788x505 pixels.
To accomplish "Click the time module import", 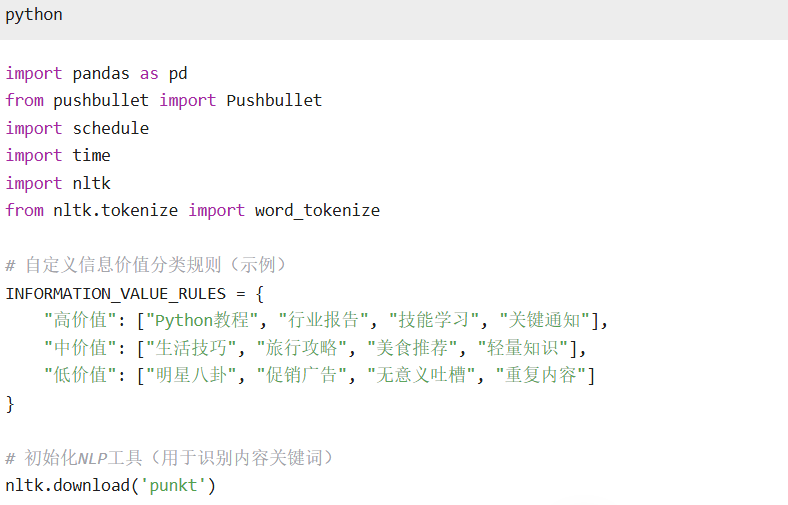I will click(91, 156).
